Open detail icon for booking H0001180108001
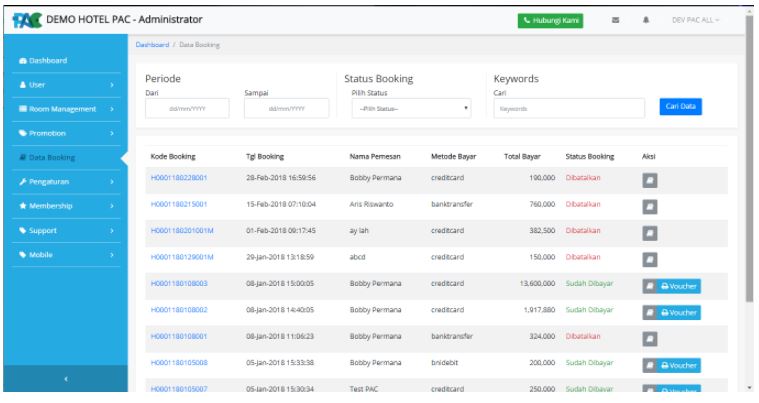The image size is (759, 403). [x=650, y=339]
